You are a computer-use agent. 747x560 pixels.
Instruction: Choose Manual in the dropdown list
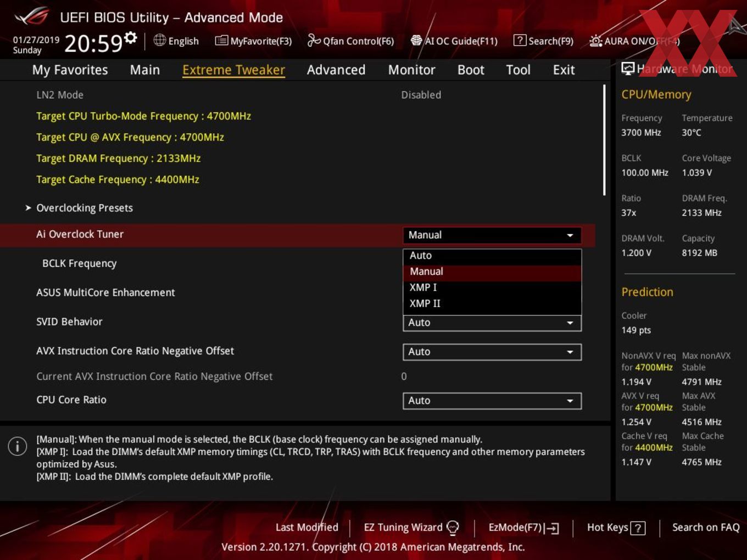pyautogui.click(x=492, y=271)
